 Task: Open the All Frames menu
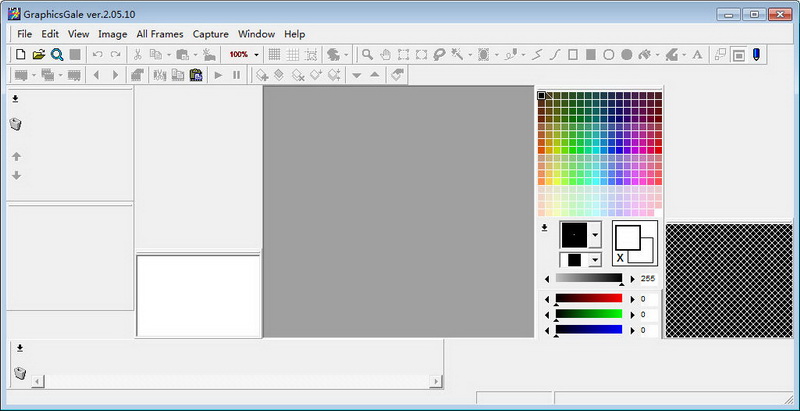point(160,34)
